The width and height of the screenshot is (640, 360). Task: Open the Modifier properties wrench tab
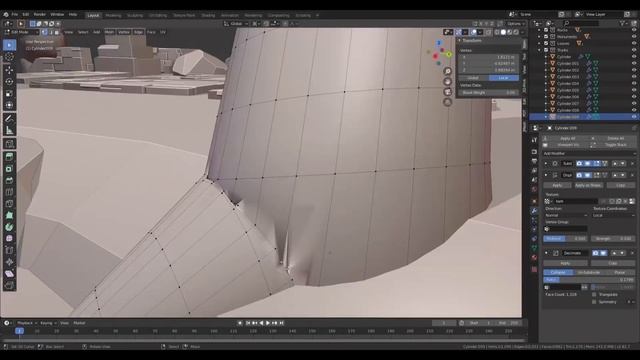tap(534, 211)
